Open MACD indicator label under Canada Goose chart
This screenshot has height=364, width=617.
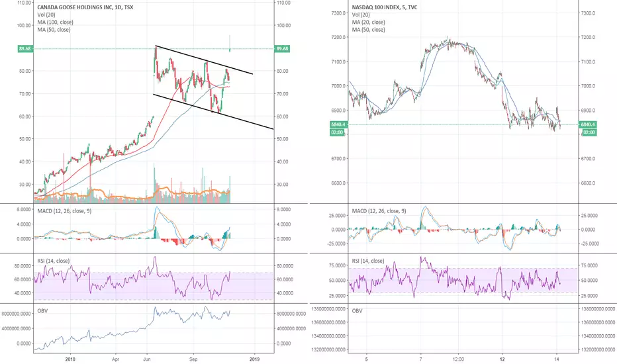[64, 211]
